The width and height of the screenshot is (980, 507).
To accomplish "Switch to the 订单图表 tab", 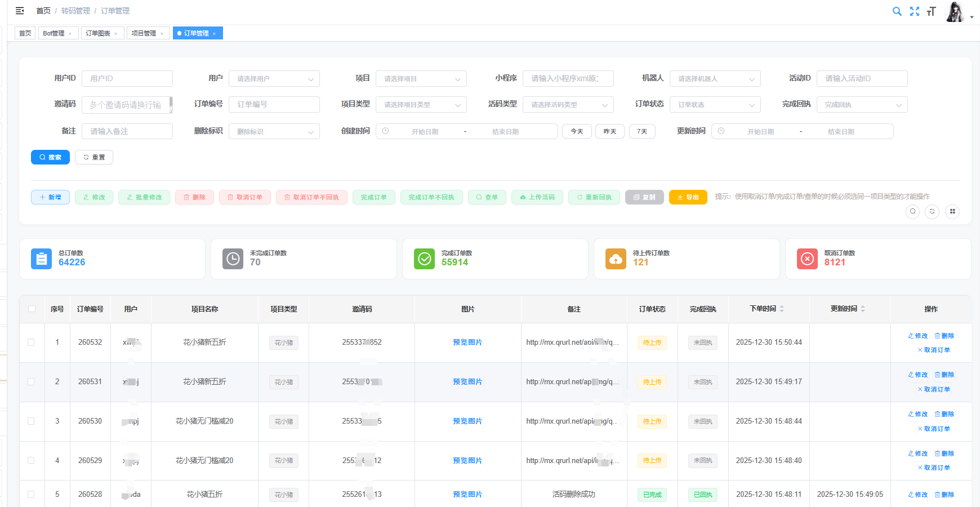I will (x=98, y=33).
